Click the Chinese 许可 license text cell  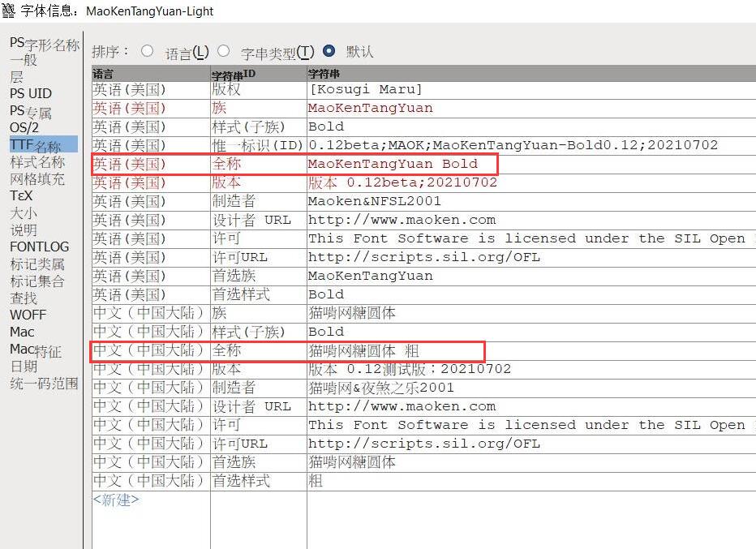pyautogui.click(x=531, y=425)
